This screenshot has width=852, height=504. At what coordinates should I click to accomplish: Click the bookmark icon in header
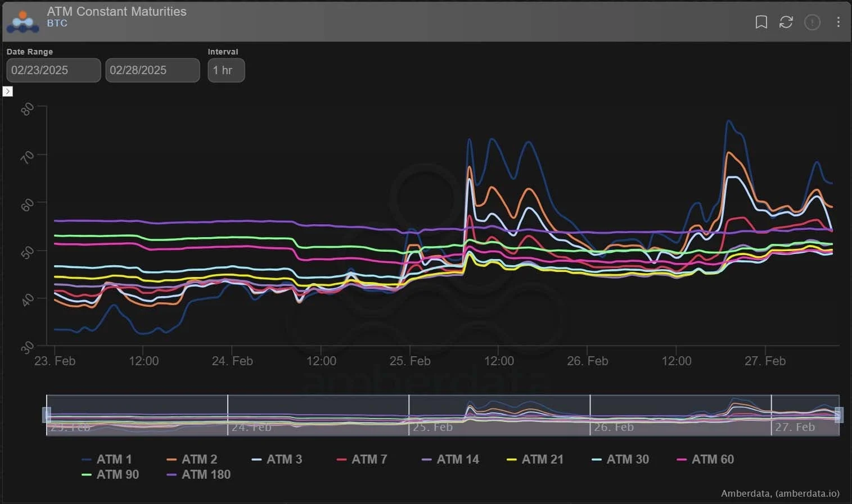[x=761, y=22]
